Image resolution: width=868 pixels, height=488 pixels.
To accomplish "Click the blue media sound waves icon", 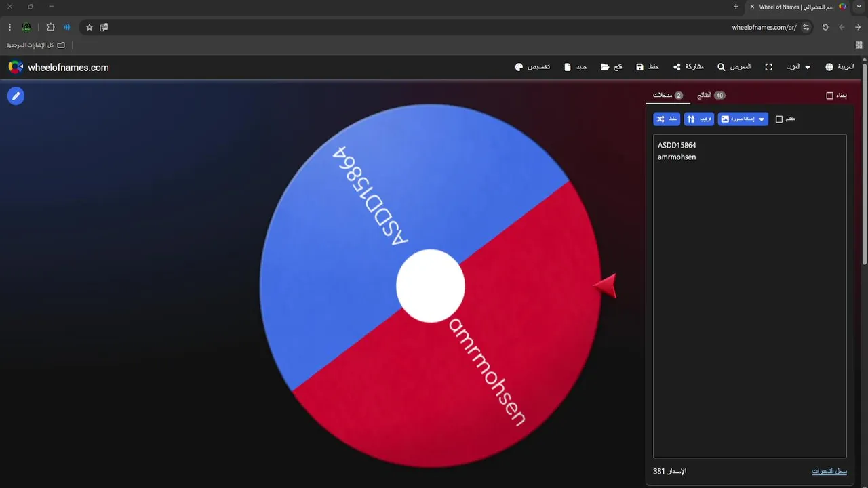I will pos(66,27).
